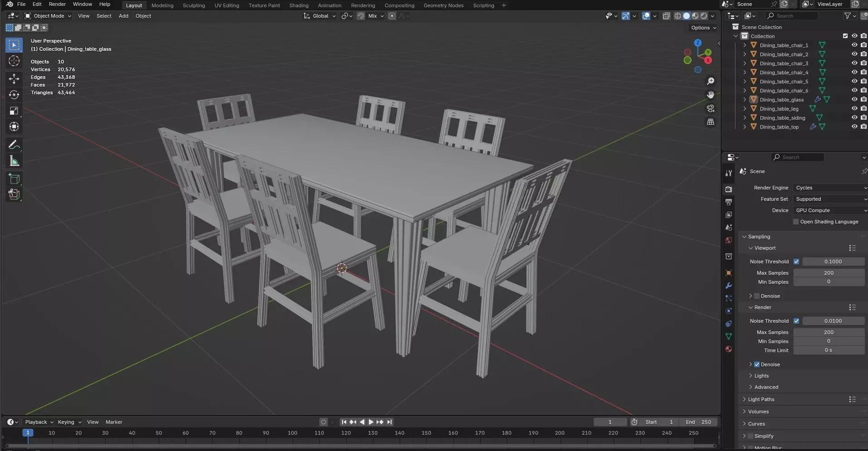The width and height of the screenshot is (868, 451).
Task: Switch to wireframe viewport shading
Action: click(x=678, y=16)
